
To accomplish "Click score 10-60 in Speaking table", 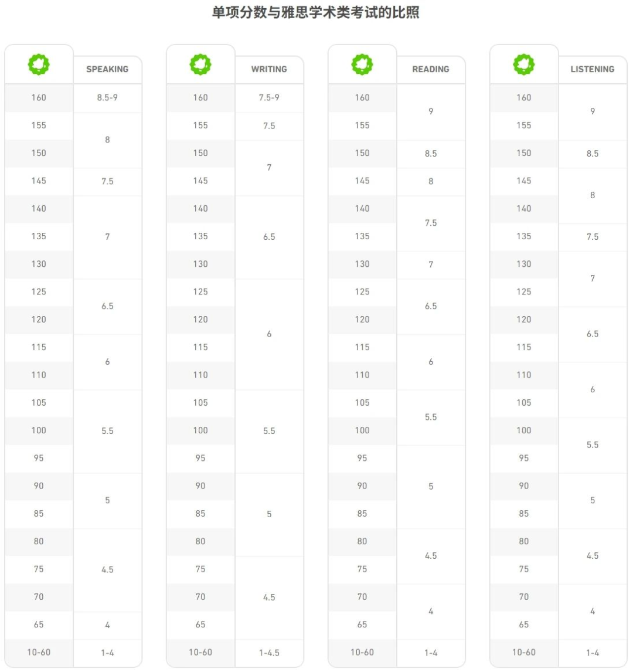I will click(39, 653).
